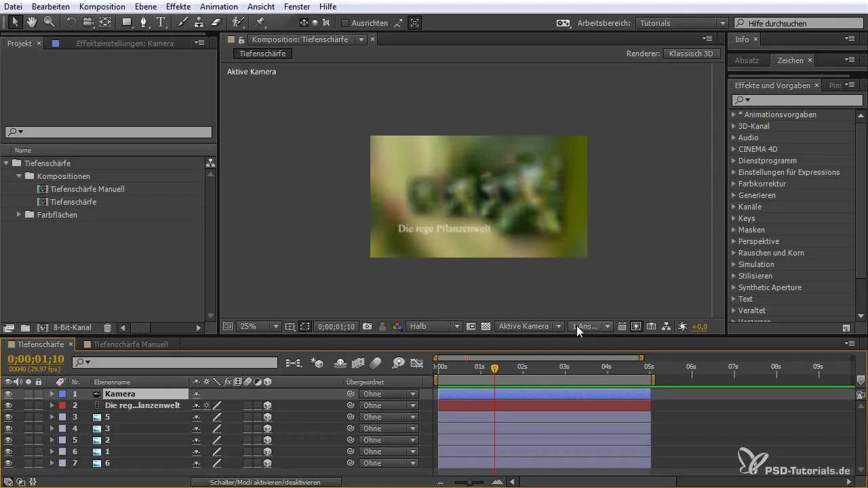Show channel and color management settings

(x=397, y=326)
